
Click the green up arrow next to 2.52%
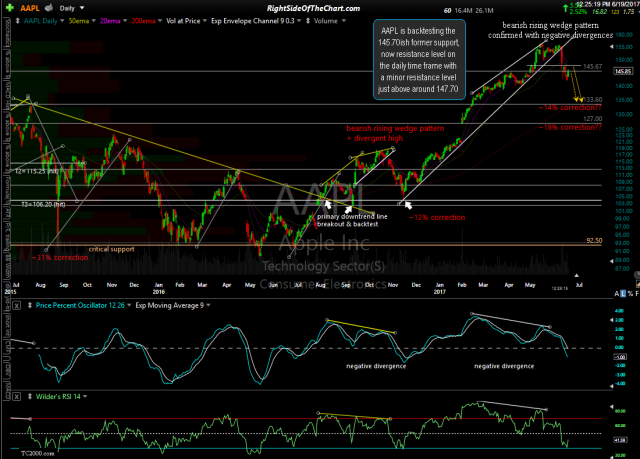[x=565, y=7]
